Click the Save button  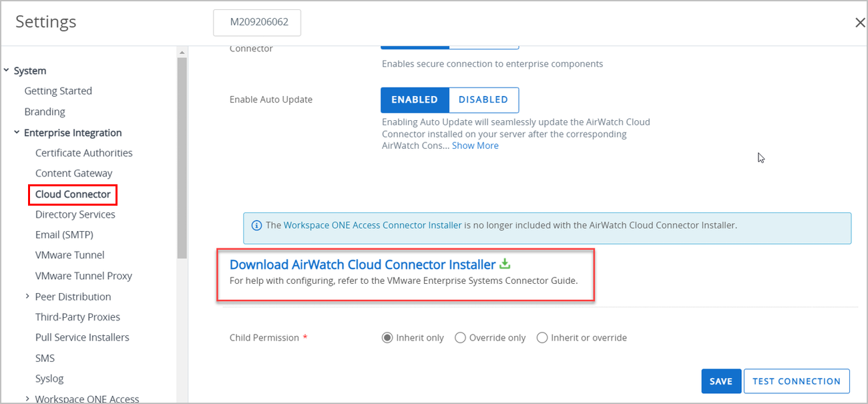[721, 381]
